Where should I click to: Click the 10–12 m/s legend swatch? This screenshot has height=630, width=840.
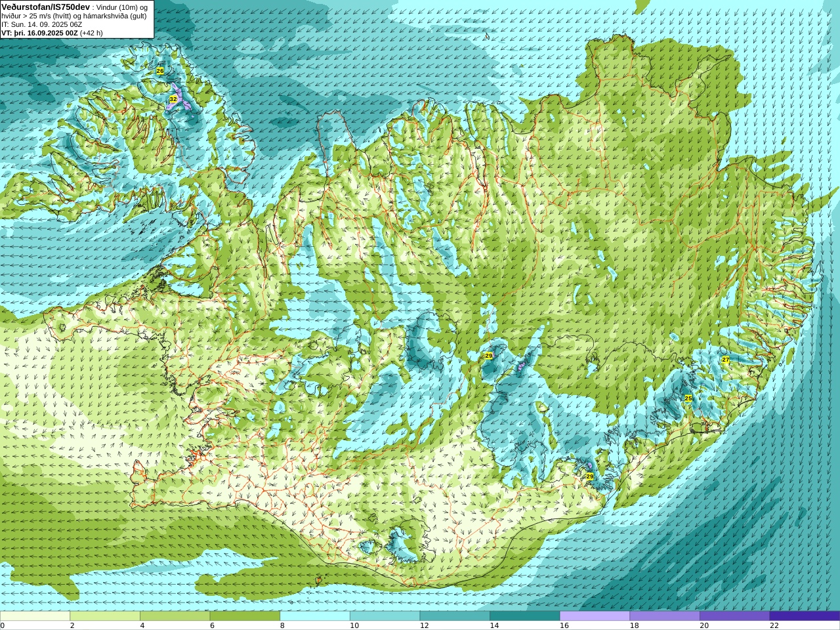[385, 616]
